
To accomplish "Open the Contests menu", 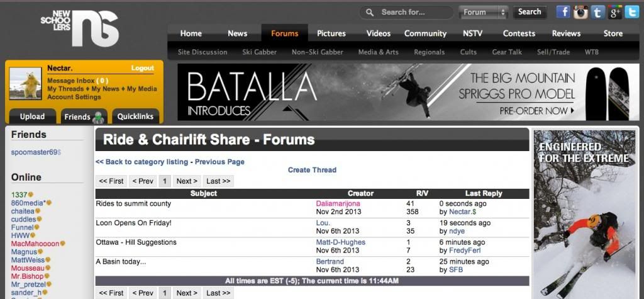I will (519, 33).
